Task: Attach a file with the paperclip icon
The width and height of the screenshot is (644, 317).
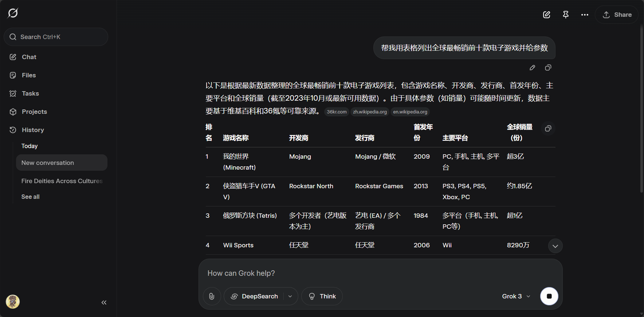Action: coord(212,296)
